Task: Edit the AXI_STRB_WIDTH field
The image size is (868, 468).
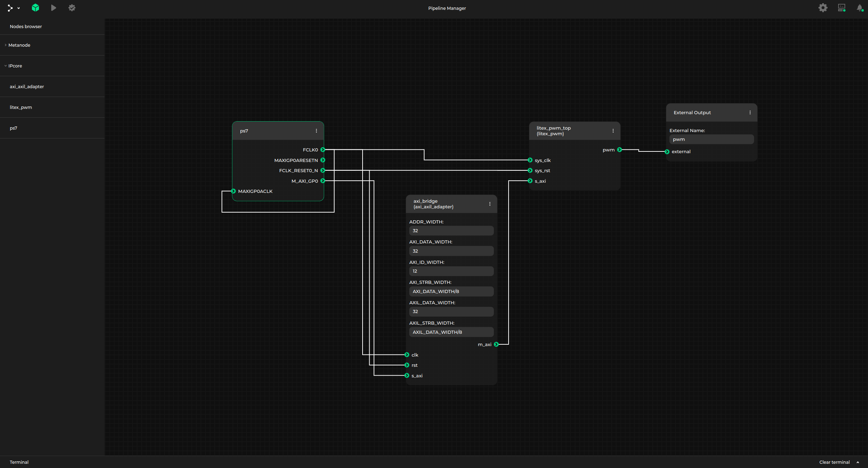Action: [x=451, y=291]
